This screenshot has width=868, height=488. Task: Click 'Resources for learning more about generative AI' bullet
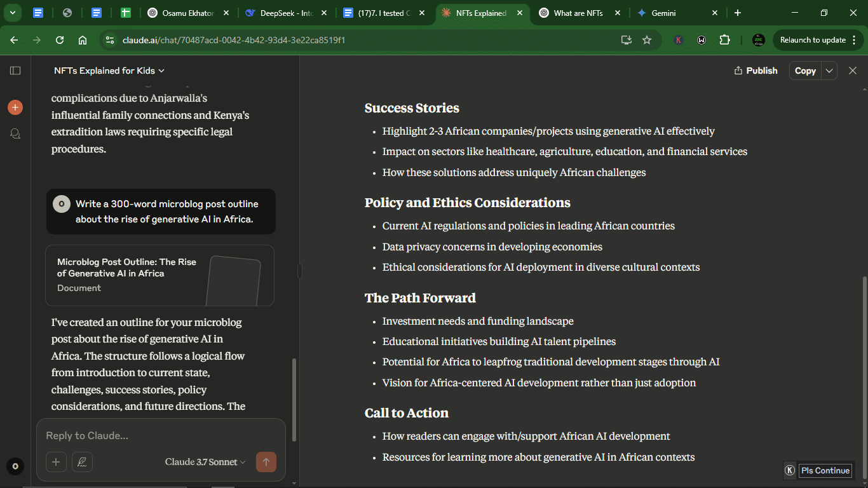pyautogui.click(x=538, y=457)
